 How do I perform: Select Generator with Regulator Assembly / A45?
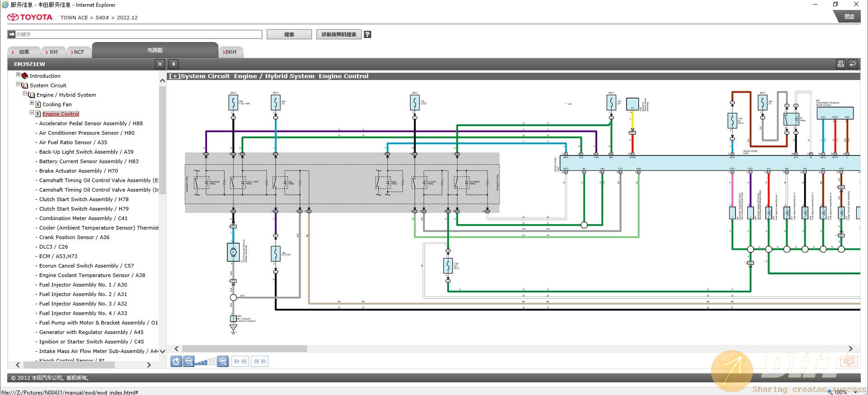[91, 332]
